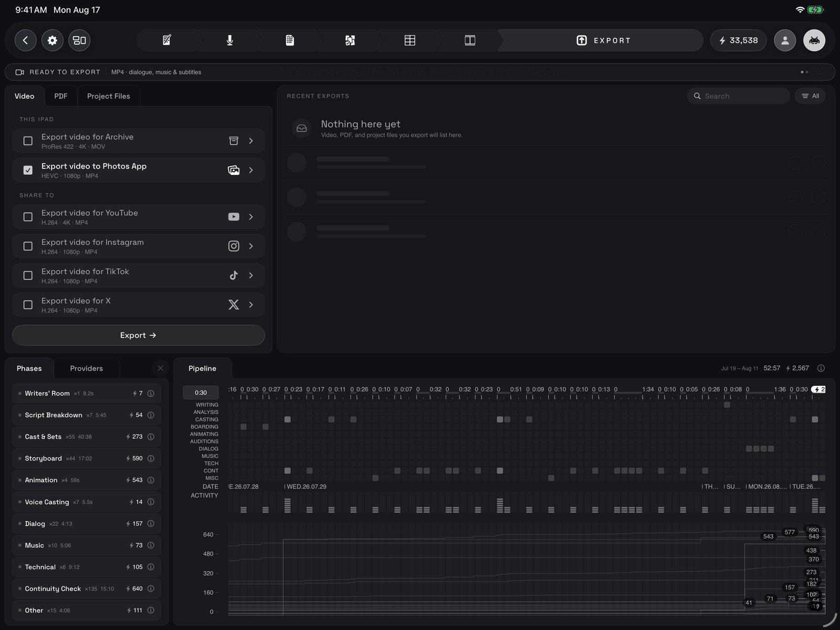
Task: Show info for Music phase
Action: (x=151, y=545)
